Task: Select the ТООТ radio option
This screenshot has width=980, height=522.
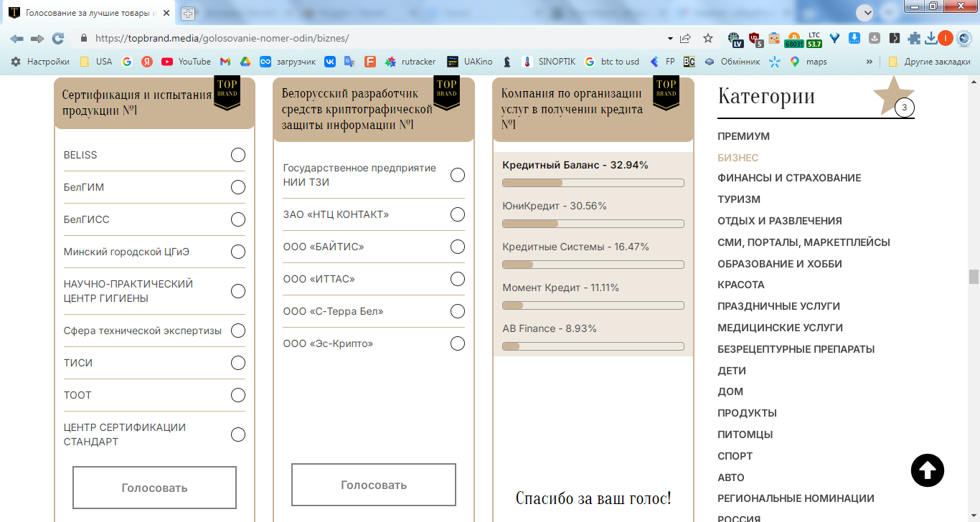Action: [238, 395]
